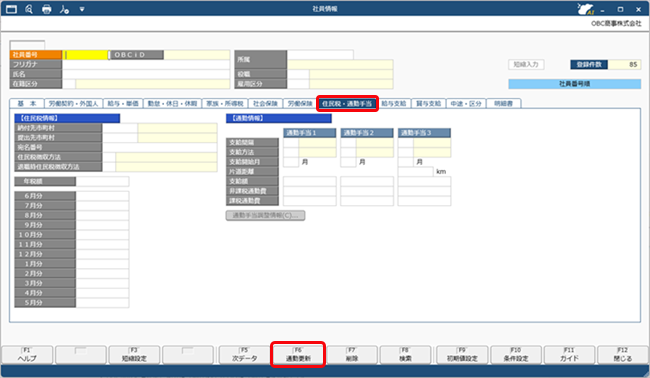The height and width of the screenshot is (378, 650).
Task: Click the F6 通勤更新 button
Action: (x=298, y=355)
